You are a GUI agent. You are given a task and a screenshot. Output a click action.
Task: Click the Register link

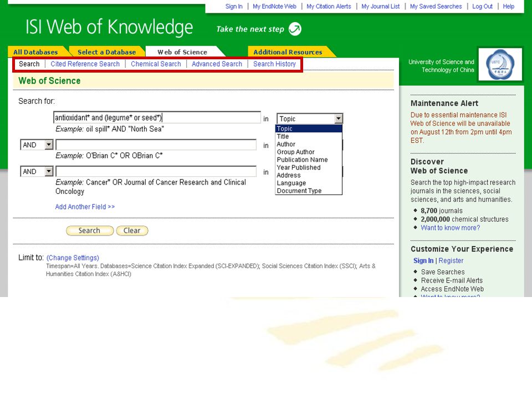451,260
